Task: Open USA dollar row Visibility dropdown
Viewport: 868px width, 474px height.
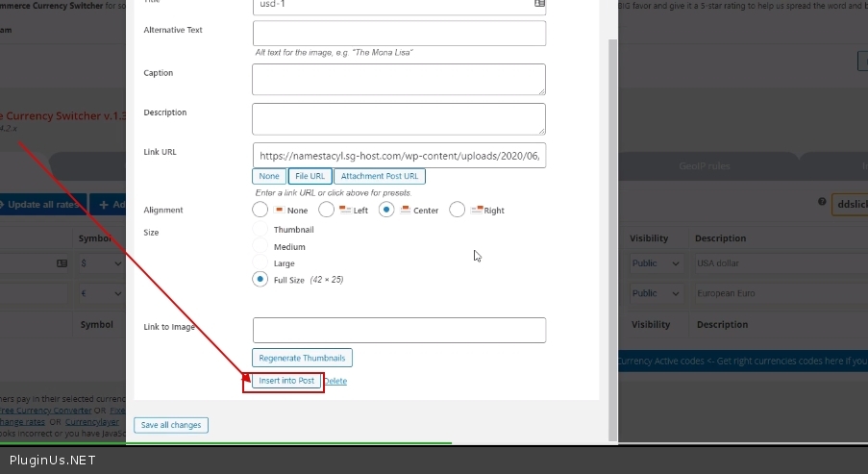Action: point(656,263)
